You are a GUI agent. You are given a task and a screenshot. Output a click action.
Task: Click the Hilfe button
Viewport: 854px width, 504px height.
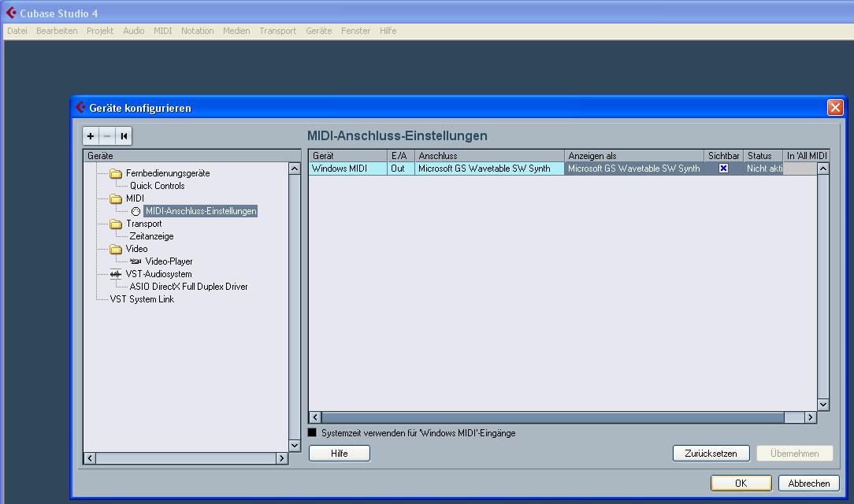340,454
